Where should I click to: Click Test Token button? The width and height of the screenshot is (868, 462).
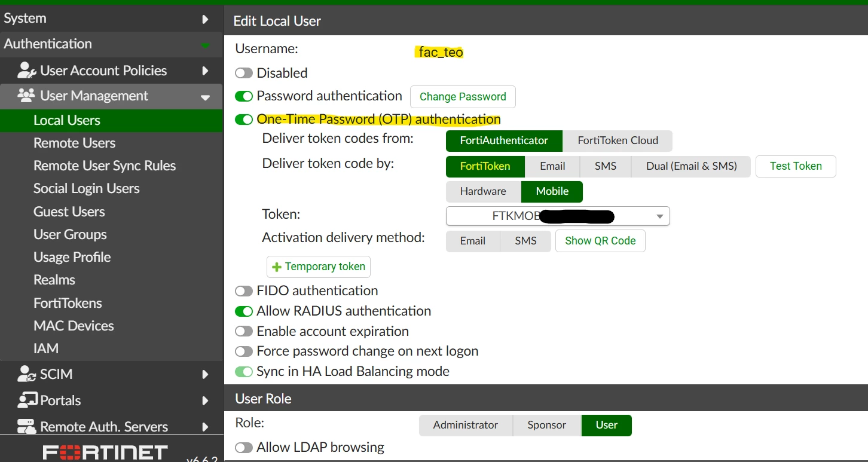[x=796, y=166]
